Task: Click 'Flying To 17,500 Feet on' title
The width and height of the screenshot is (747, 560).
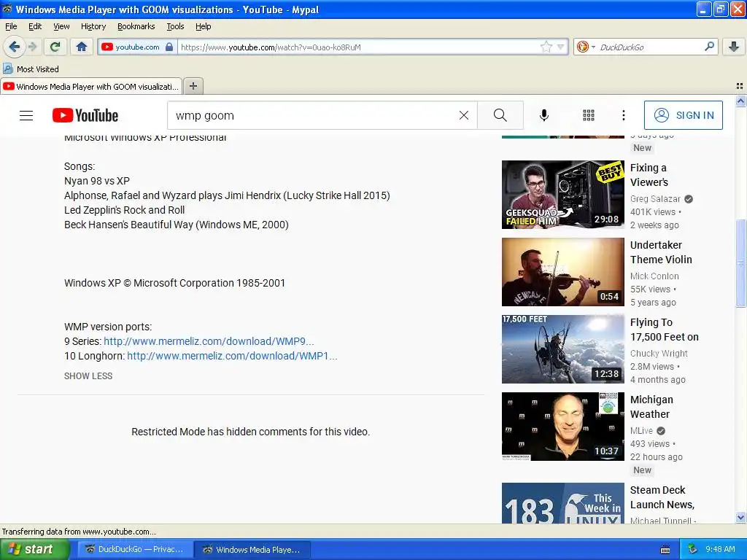Action: [664, 330]
